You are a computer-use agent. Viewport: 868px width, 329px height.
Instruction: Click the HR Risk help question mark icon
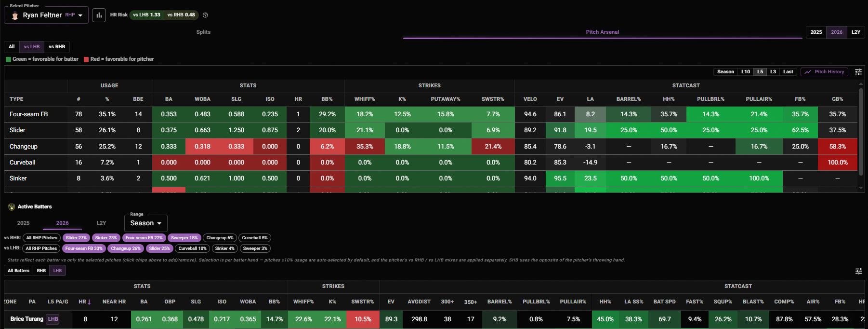click(x=205, y=15)
